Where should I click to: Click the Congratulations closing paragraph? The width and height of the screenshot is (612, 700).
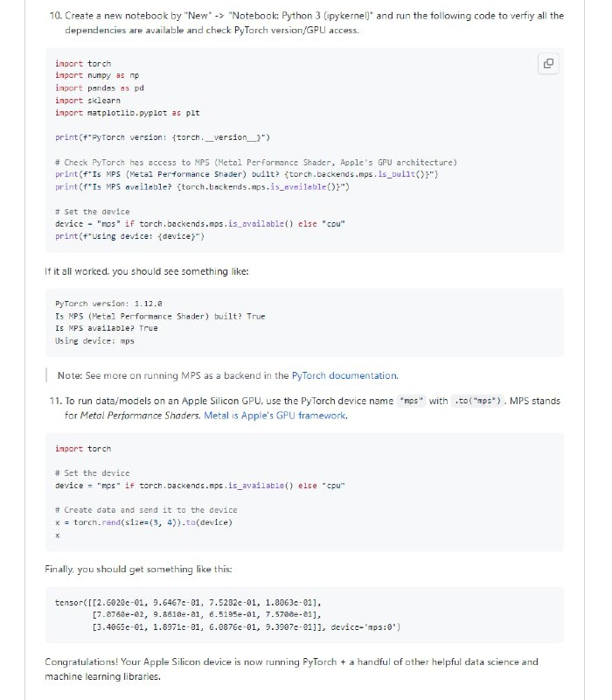tap(291, 669)
